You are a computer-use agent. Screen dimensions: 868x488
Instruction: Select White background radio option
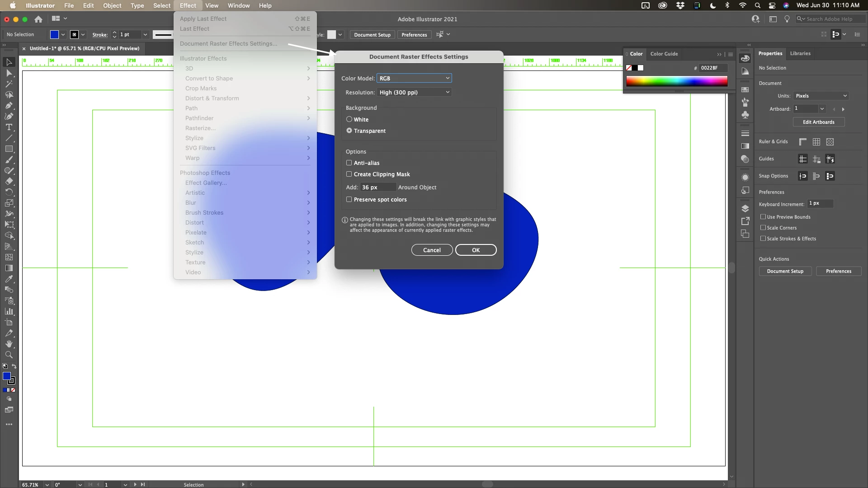click(x=349, y=120)
